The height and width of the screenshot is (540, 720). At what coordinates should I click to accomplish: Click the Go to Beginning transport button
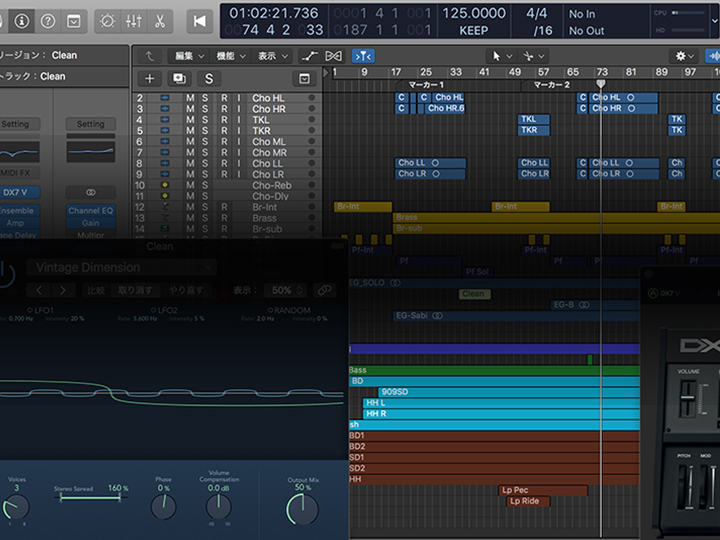point(201,20)
